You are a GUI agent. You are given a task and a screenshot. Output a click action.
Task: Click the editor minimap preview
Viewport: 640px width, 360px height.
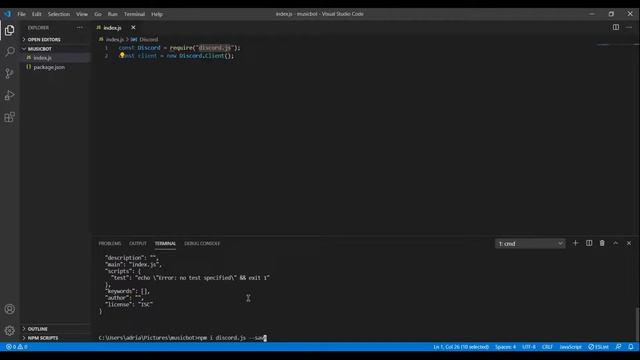point(616,45)
